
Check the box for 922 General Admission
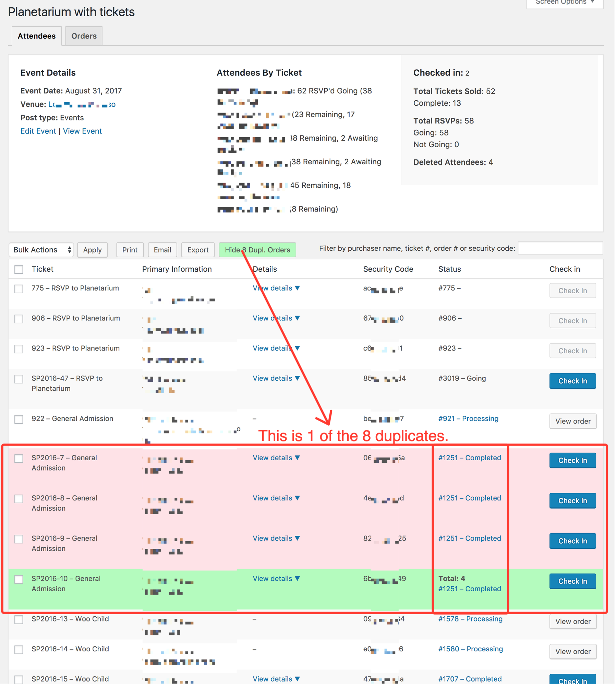pyautogui.click(x=19, y=419)
